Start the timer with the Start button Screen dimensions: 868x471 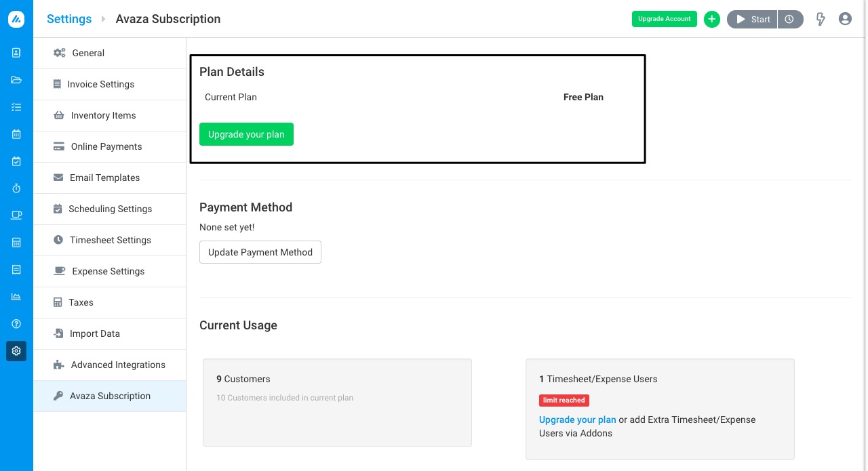pyautogui.click(x=752, y=19)
